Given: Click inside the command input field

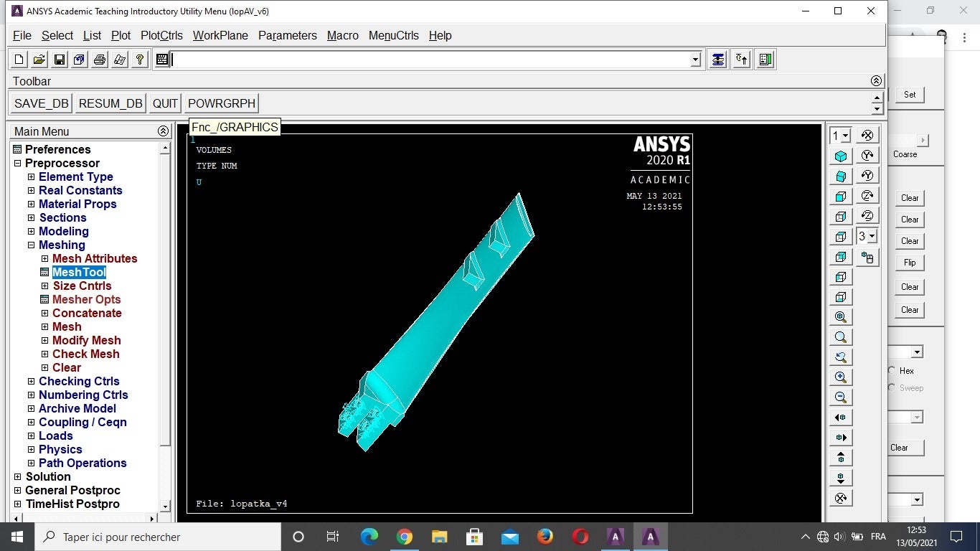Looking at the screenshot, I should coord(430,60).
